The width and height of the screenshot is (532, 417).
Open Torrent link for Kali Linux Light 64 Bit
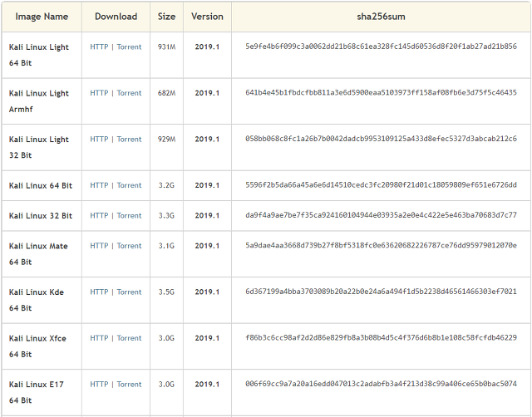[129, 47]
